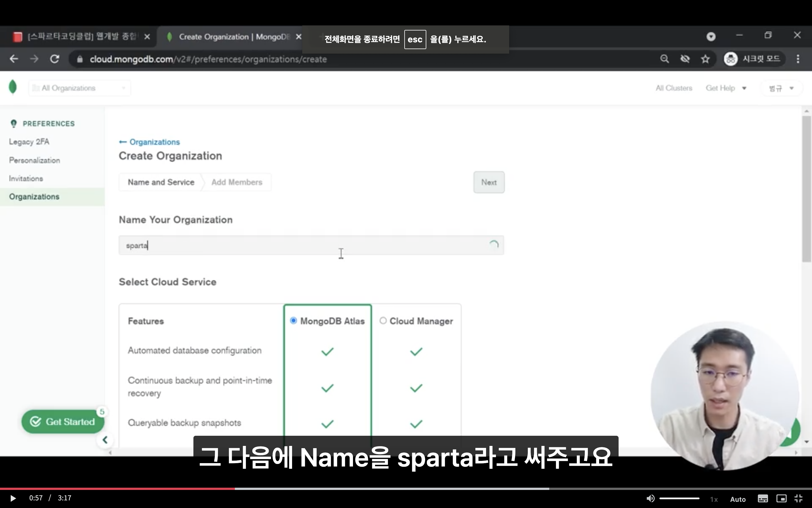This screenshot has width=812, height=508.
Task: Click the instructor webcam thumbnail
Action: (x=725, y=396)
